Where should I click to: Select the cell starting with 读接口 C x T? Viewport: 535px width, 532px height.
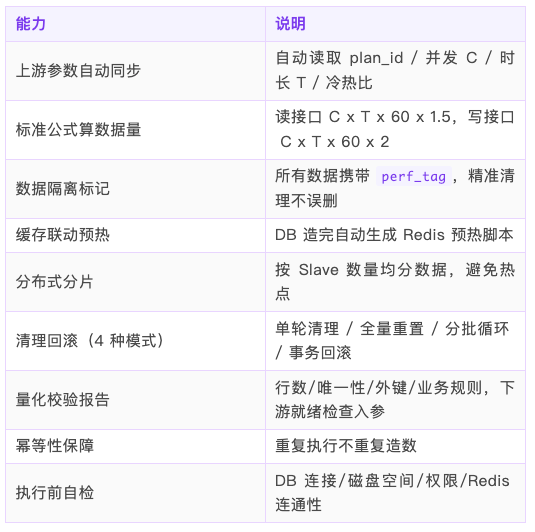tap(395, 130)
